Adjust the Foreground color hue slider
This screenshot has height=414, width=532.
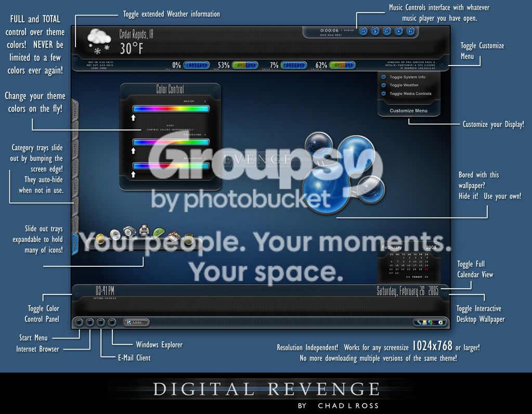[171, 142]
